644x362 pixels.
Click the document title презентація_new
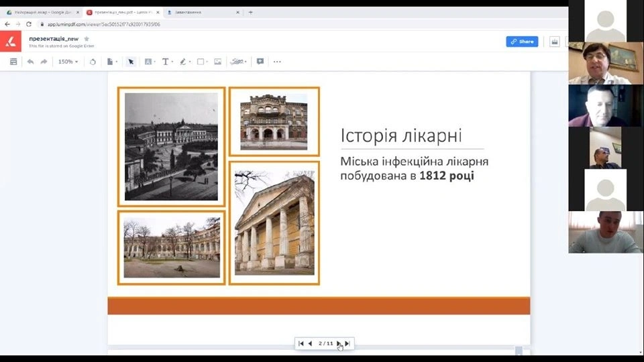click(x=54, y=39)
